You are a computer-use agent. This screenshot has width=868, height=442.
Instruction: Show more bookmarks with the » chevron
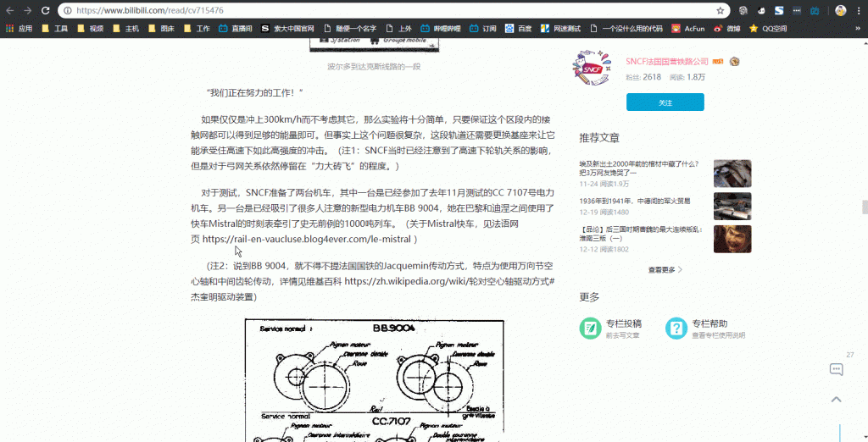(859, 28)
